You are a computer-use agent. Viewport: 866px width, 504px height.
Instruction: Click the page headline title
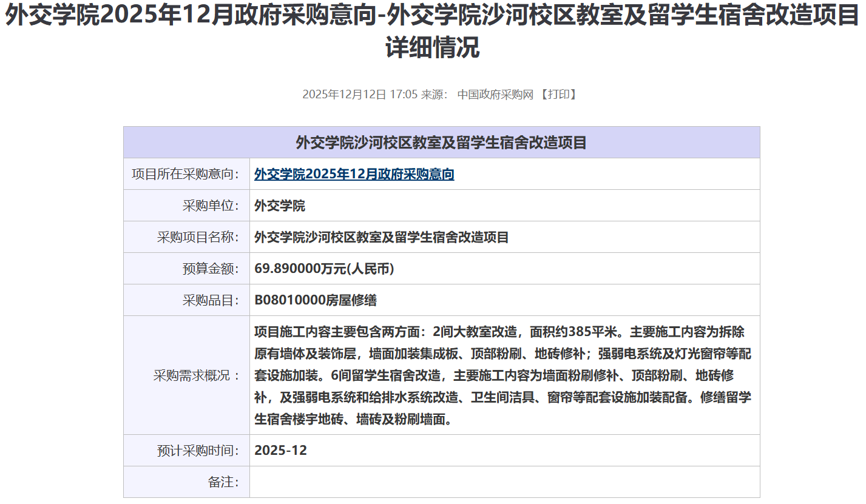coord(433,32)
